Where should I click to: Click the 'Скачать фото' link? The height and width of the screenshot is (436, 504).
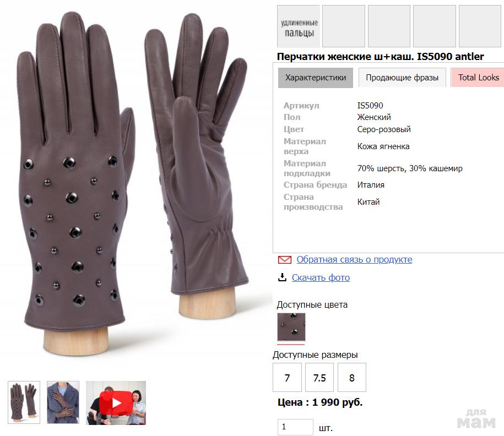click(321, 277)
